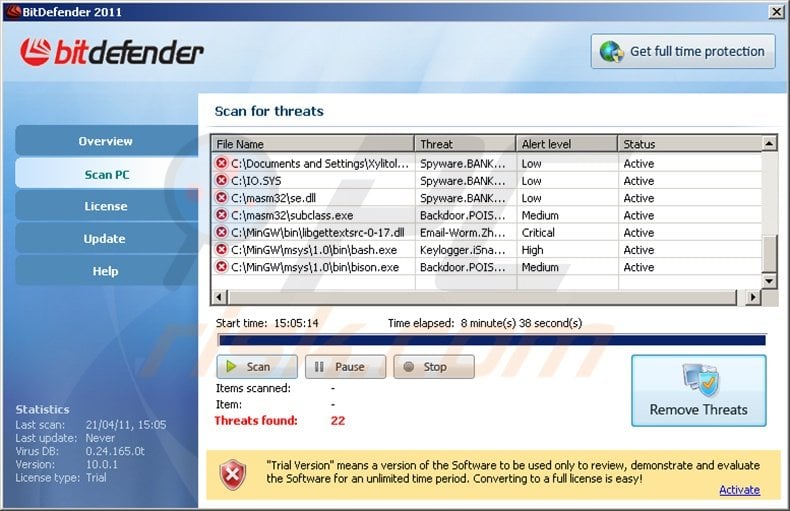Viewport: 790px width, 511px height.
Task: Click the Remove Threats button
Action: pos(699,391)
